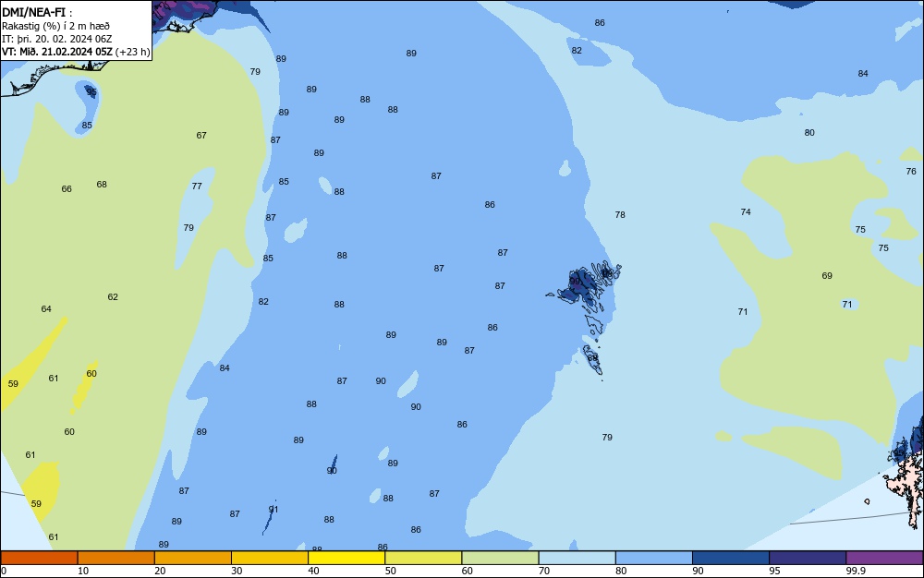Select the amber 20–30 legend swatch
Viewport: 924px width, 578px height.
[193, 558]
